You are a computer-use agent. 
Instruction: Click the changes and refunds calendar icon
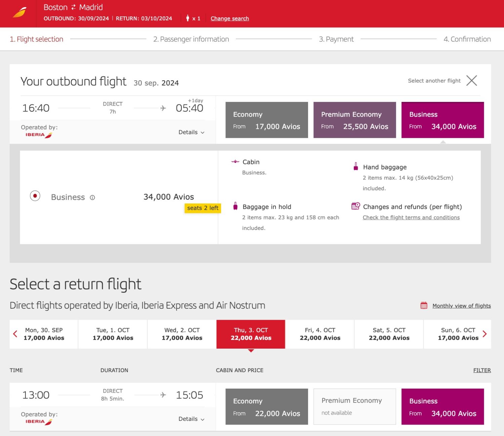355,205
